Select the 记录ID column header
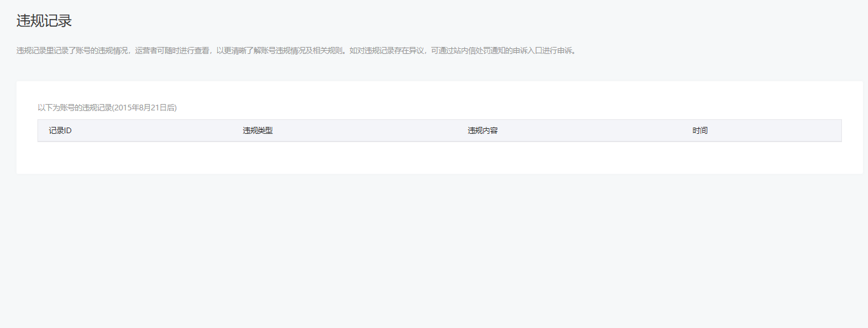Image resolution: width=868 pixels, height=328 pixels. tap(60, 131)
